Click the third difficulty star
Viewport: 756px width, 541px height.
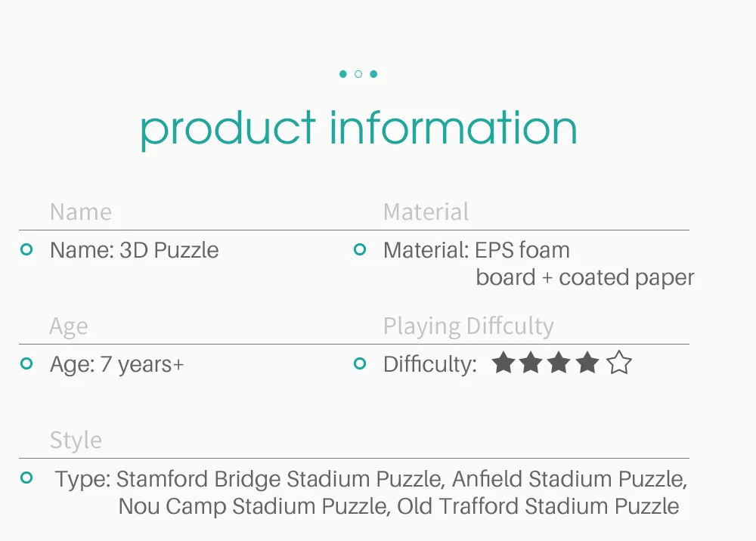pos(559,362)
